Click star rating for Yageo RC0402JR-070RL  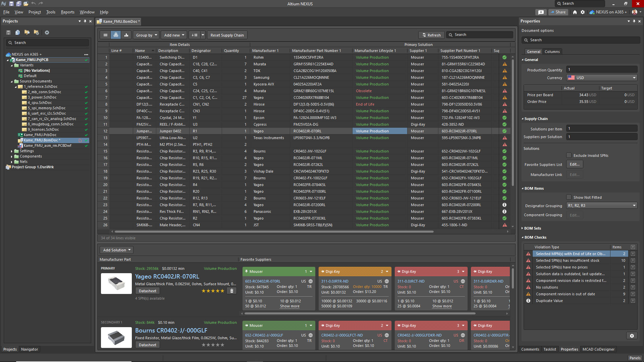pyautogui.click(x=213, y=291)
